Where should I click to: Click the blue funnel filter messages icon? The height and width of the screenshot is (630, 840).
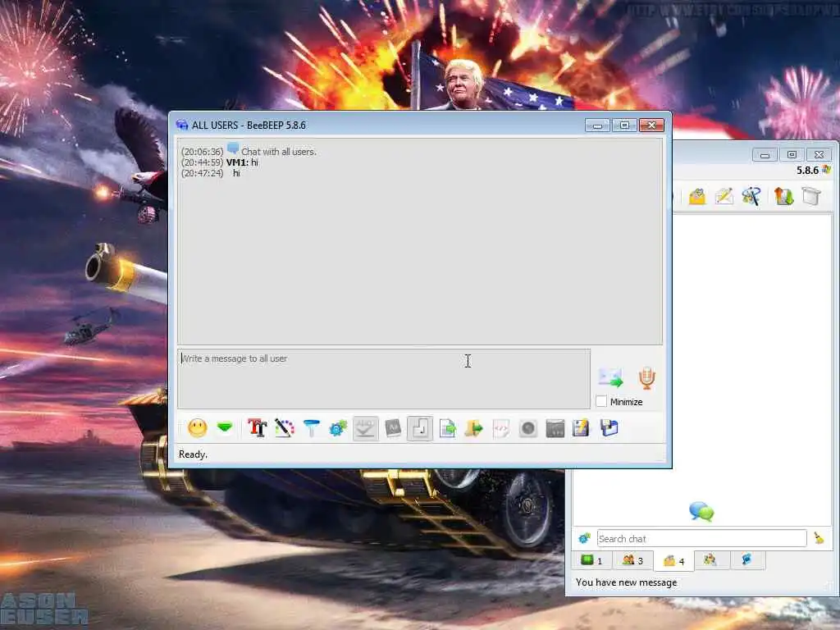[311, 428]
